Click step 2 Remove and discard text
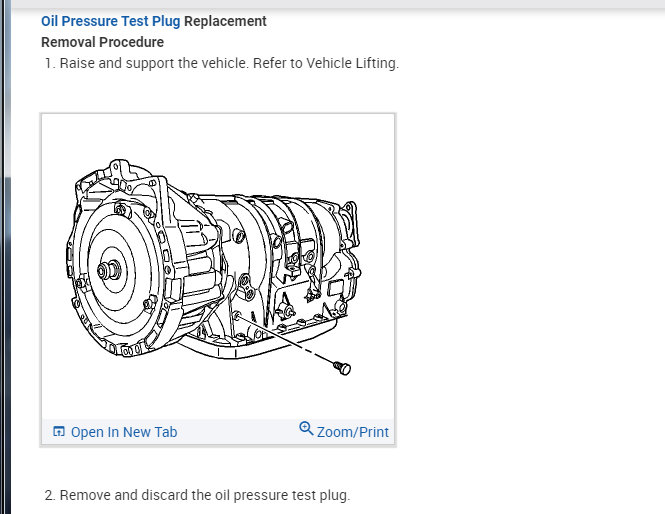The width and height of the screenshot is (665, 514). (x=197, y=495)
